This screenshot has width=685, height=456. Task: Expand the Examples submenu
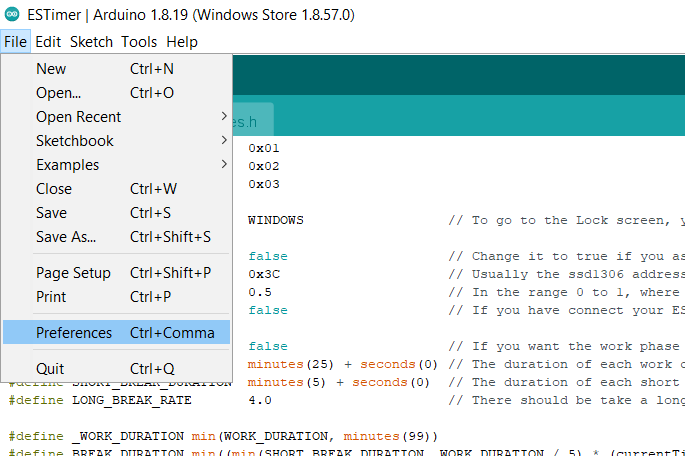click(116, 165)
